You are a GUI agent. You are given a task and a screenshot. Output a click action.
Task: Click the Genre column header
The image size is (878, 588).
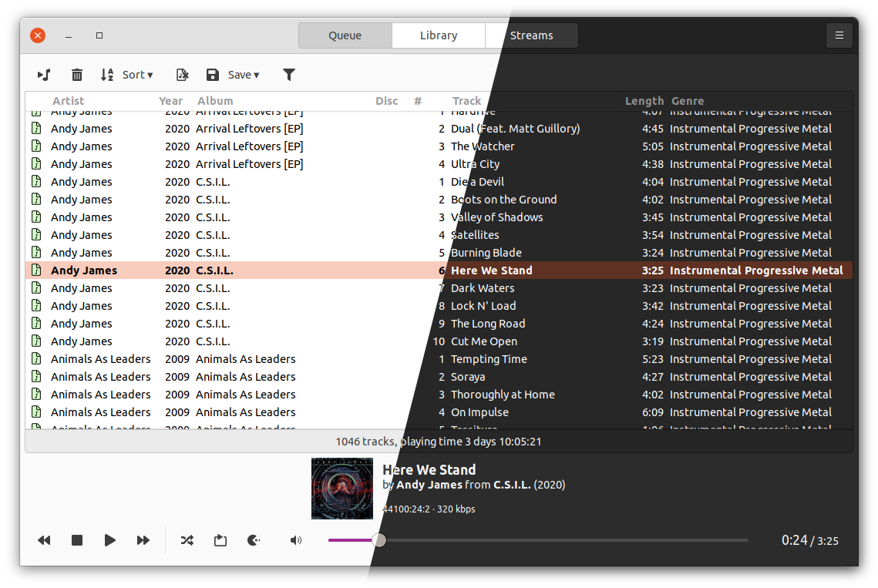tap(687, 101)
